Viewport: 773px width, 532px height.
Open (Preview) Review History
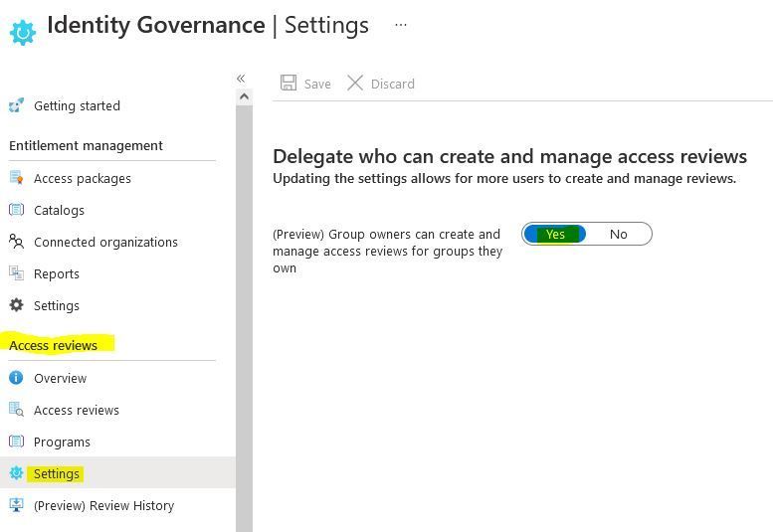pyautogui.click(x=104, y=506)
